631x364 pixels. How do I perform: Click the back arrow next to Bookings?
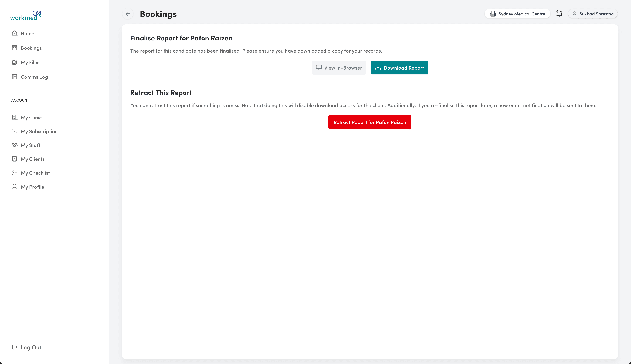(x=128, y=14)
